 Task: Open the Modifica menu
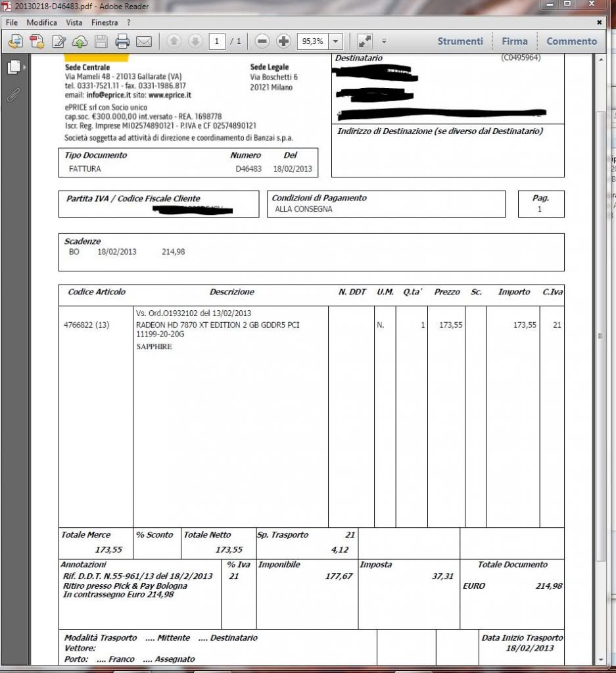tap(42, 22)
